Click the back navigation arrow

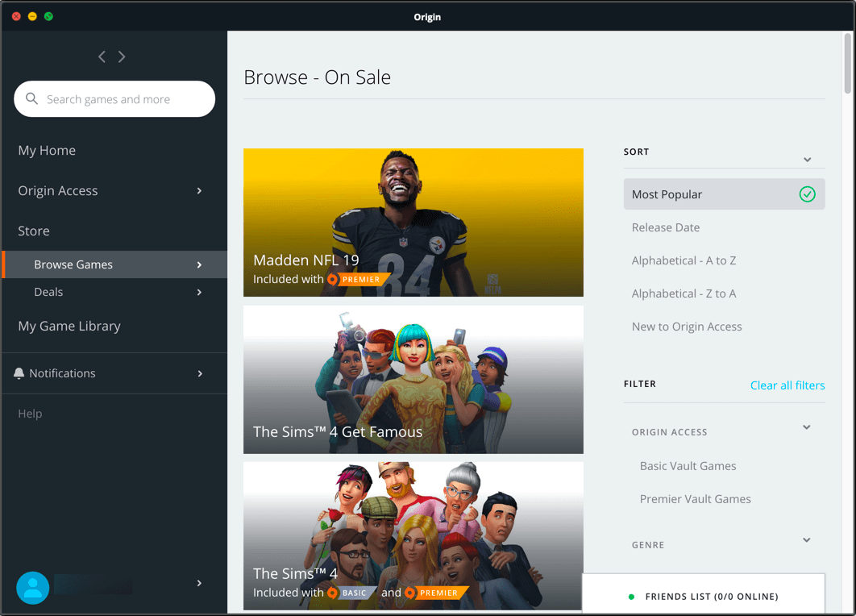pyautogui.click(x=102, y=56)
